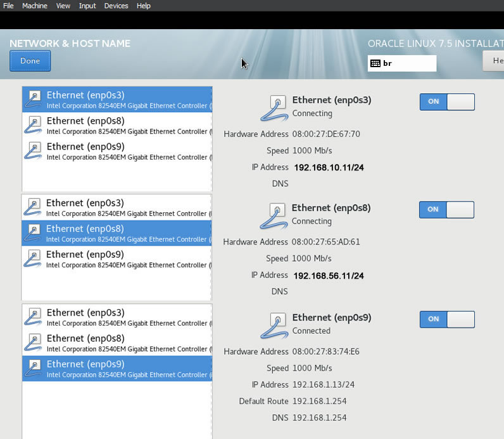Click the blue Done button
Screen dimensions: 504x439
click(x=30, y=61)
